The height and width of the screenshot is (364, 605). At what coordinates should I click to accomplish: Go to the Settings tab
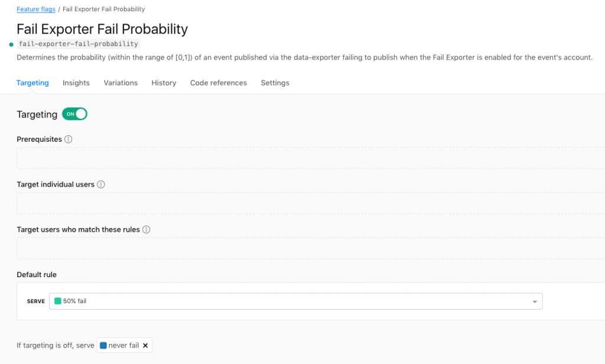point(275,83)
